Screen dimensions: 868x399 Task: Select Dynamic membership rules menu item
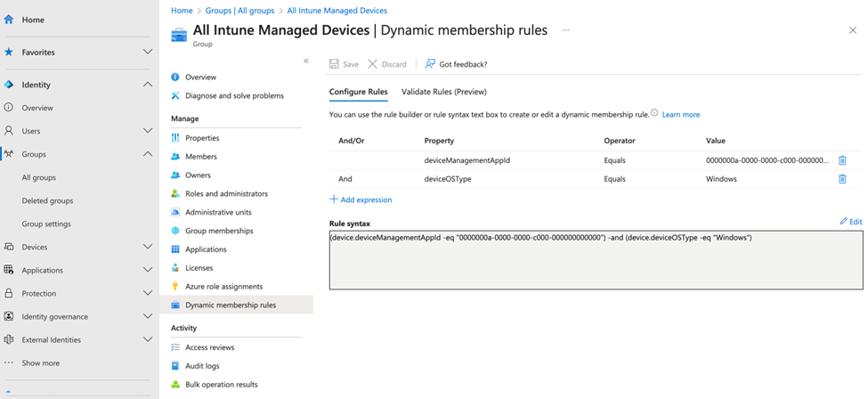point(236,305)
